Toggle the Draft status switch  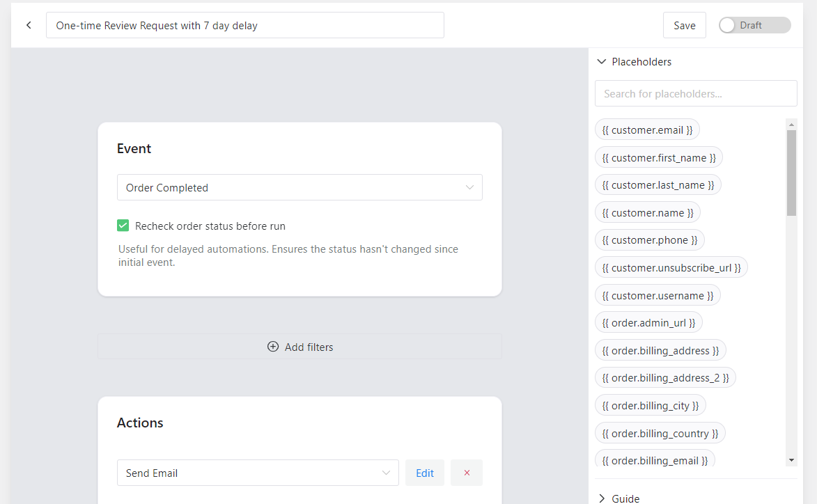click(754, 25)
